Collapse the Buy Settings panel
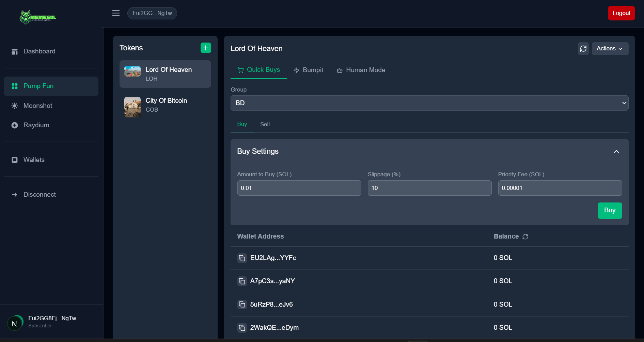 616,151
